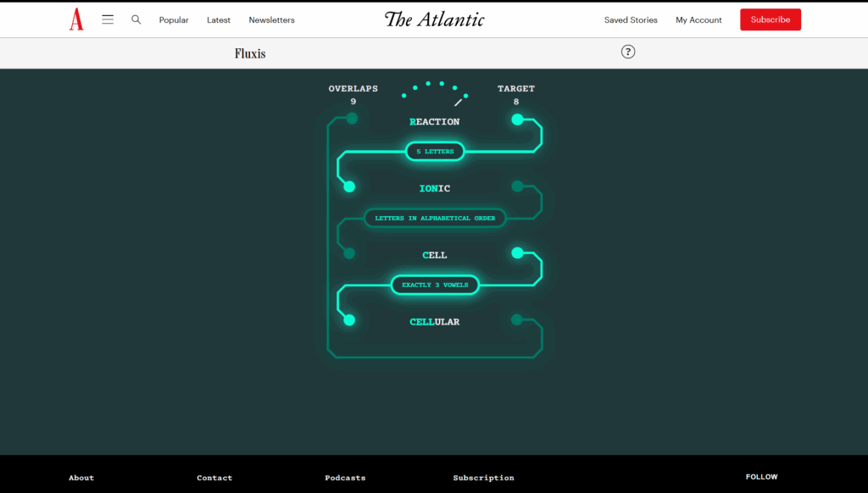
Task: Click The Atlantic red 'A' logo
Action: coord(76,19)
